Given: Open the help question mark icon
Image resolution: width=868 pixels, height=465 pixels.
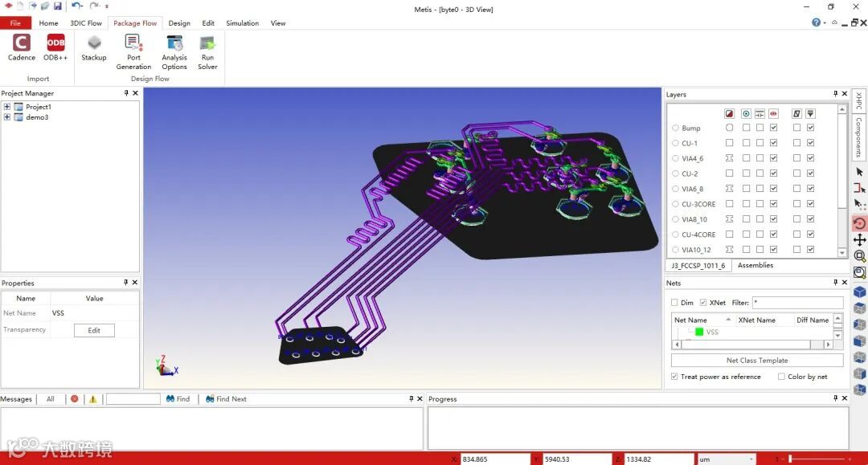Looking at the screenshot, I should (816, 22).
